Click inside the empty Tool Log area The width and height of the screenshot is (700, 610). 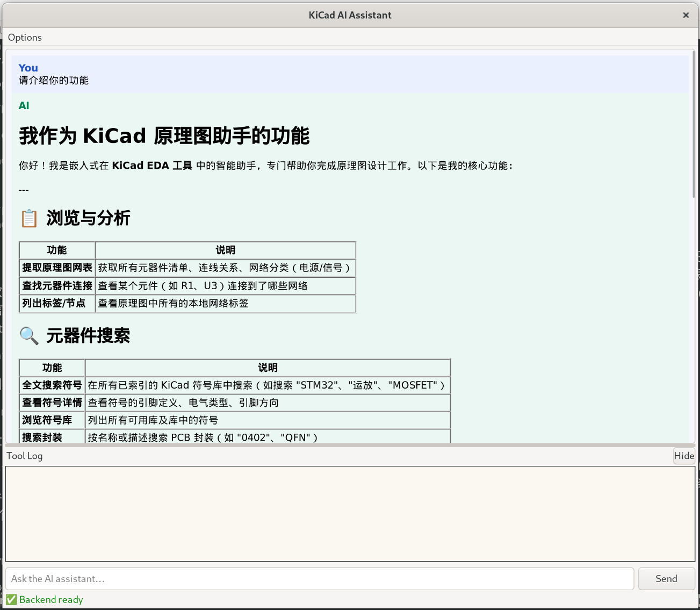[350, 513]
